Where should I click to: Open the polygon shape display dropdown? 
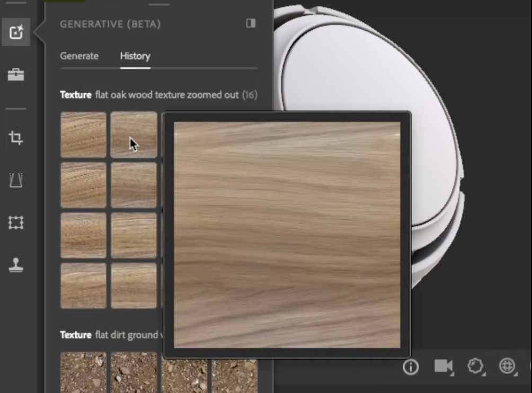coord(475,367)
